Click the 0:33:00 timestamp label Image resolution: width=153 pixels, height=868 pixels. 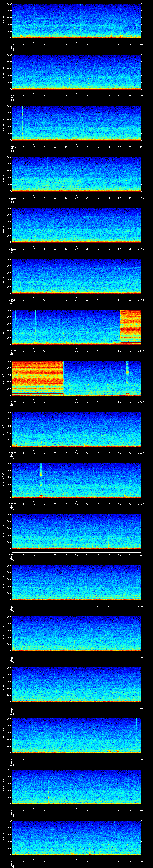click(x=12, y=249)
